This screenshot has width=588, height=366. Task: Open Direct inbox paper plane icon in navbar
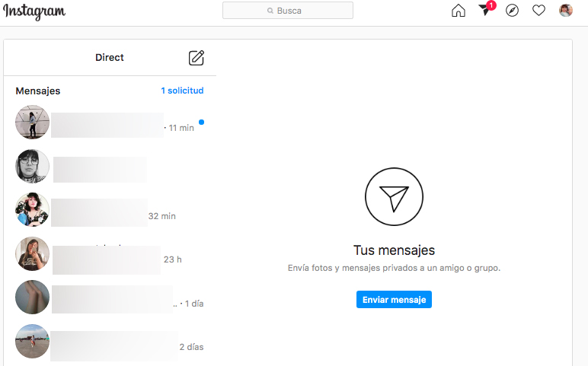coord(484,11)
